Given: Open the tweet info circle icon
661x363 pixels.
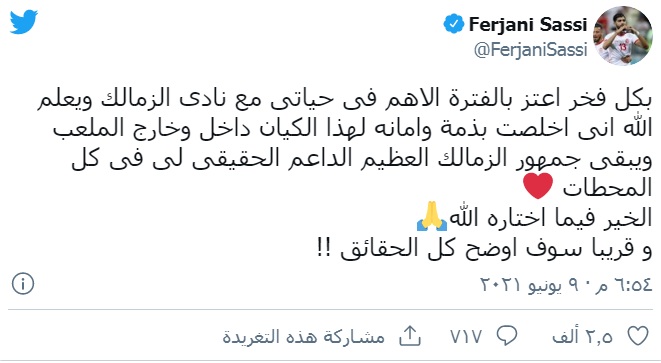Looking at the screenshot, I should tap(23, 284).
